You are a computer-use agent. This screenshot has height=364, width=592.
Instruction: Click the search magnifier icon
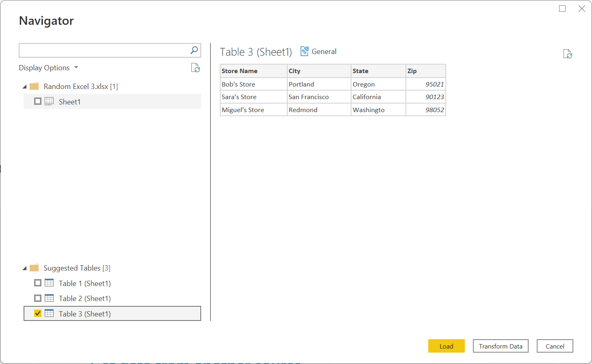tap(194, 50)
